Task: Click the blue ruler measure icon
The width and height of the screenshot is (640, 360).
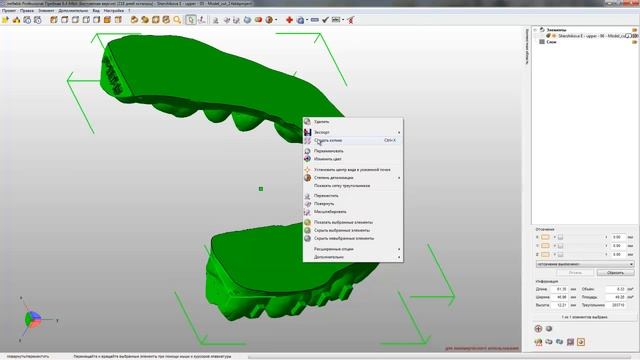Action: click(315, 20)
